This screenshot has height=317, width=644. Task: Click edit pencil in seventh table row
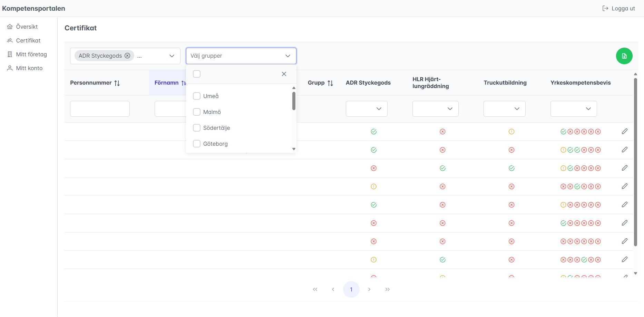(x=625, y=241)
